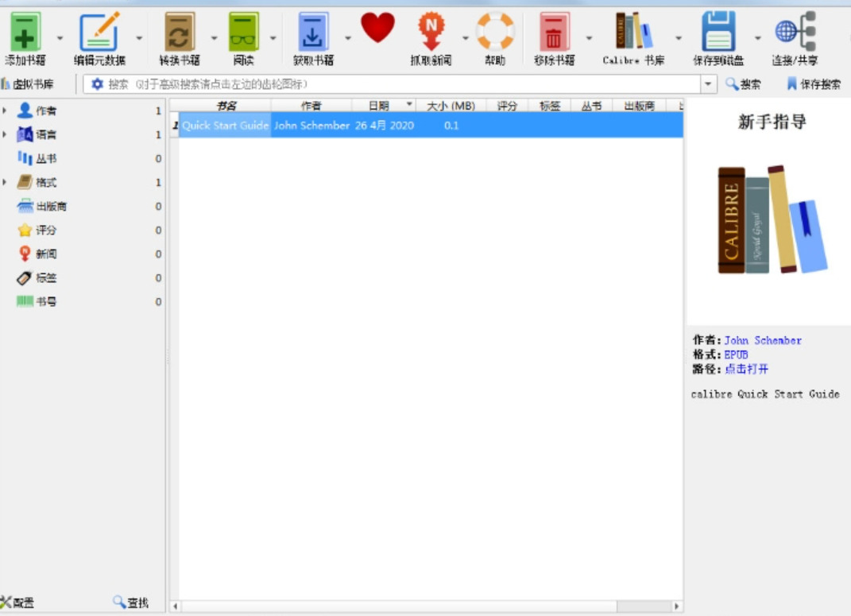
Task: Select 出版商 publisher in the tag browser
Action: [x=52, y=206]
